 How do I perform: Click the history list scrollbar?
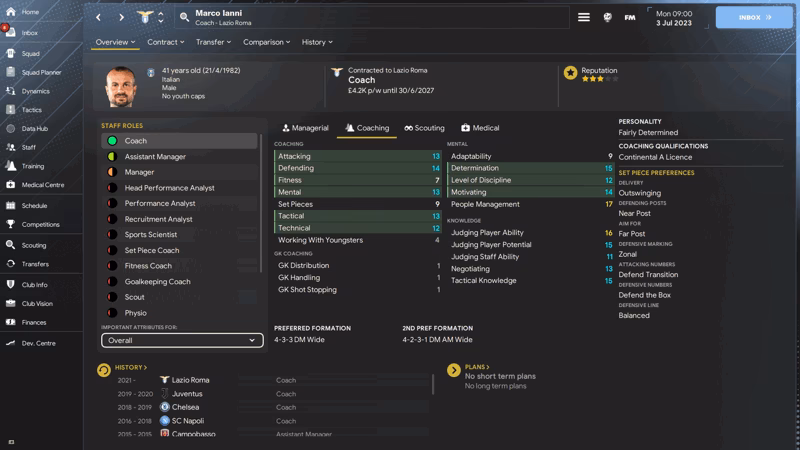pos(433,385)
